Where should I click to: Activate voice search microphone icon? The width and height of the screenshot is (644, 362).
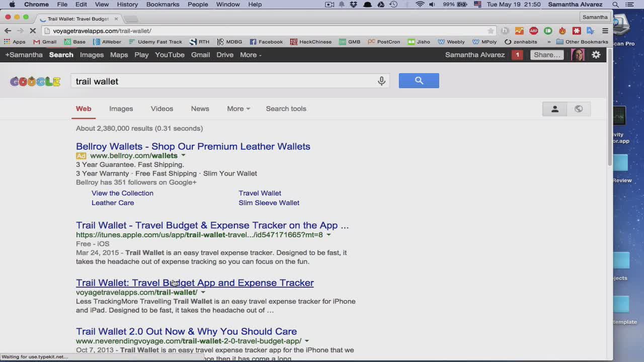381,81
